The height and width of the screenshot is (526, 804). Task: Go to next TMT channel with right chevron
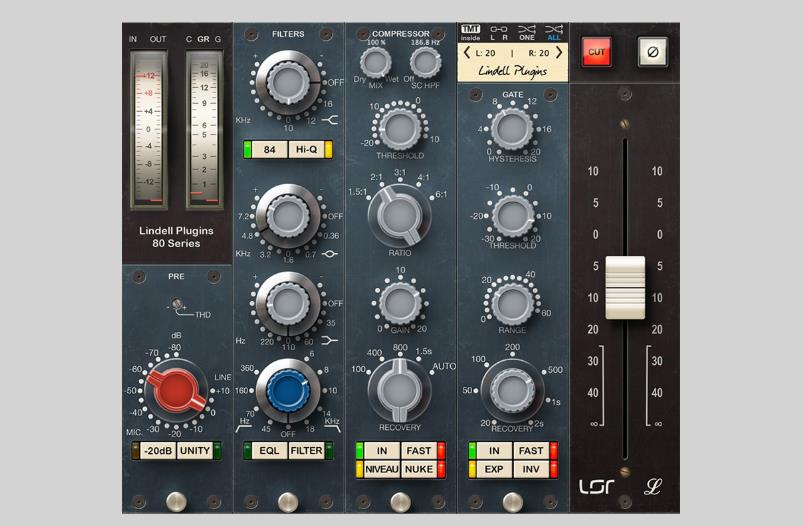(559, 52)
